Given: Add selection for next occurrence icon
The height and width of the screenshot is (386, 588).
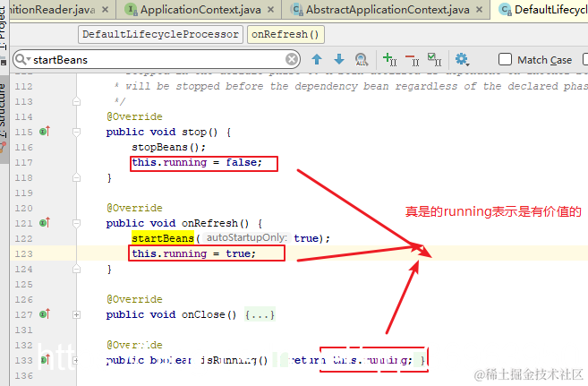Looking at the screenshot, I should pyautogui.click(x=389, y=59).
